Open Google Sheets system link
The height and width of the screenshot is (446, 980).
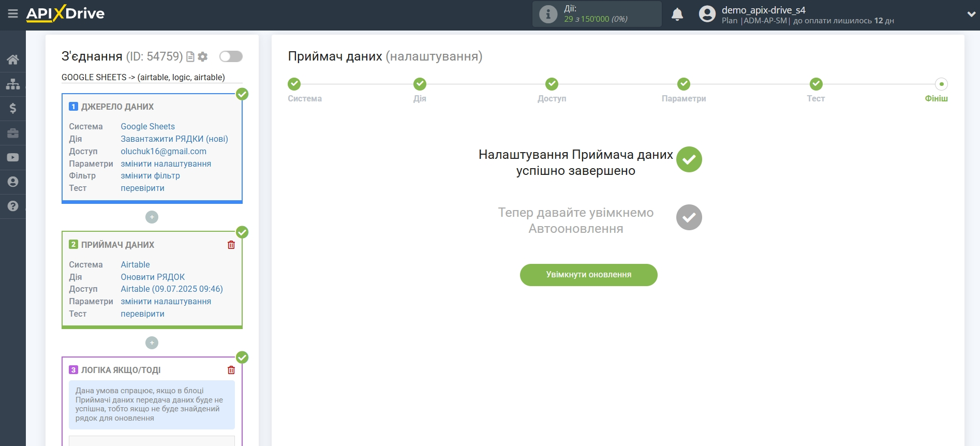click(x=148, y=126)
